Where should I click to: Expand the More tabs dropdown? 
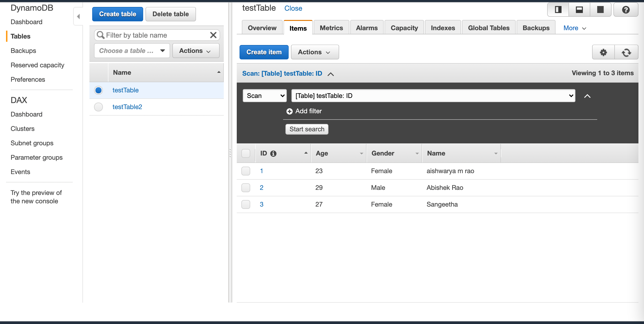tap(574, 28)
